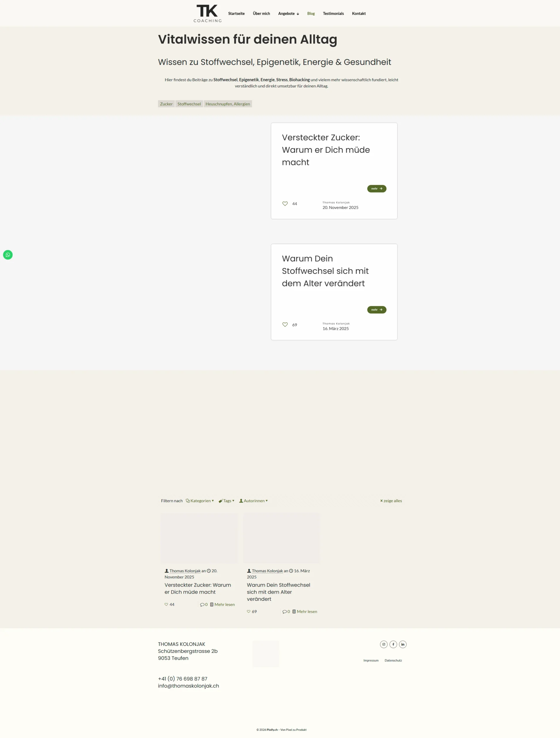
Task: Open the LinkedIn icon in footer
Action: click(403, 644)
